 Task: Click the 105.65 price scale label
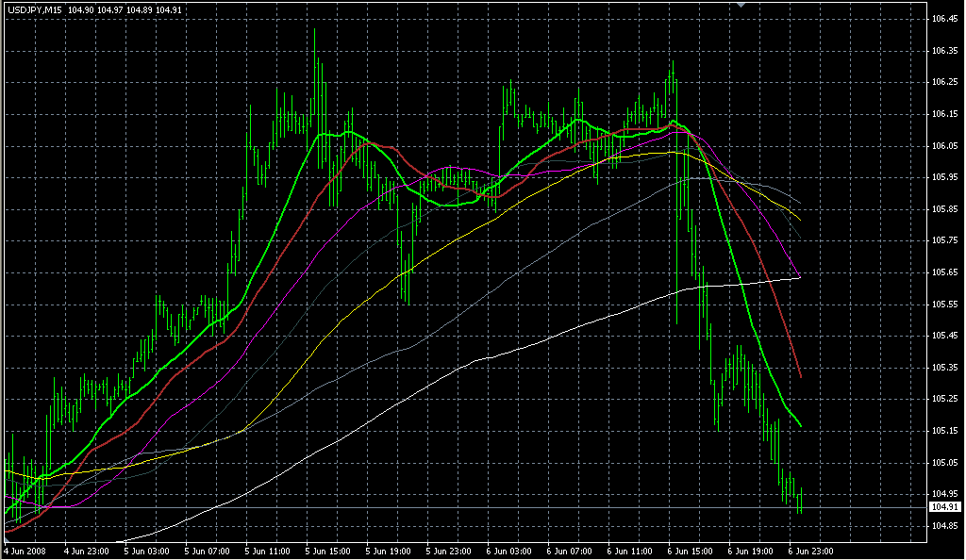(943, 272)
